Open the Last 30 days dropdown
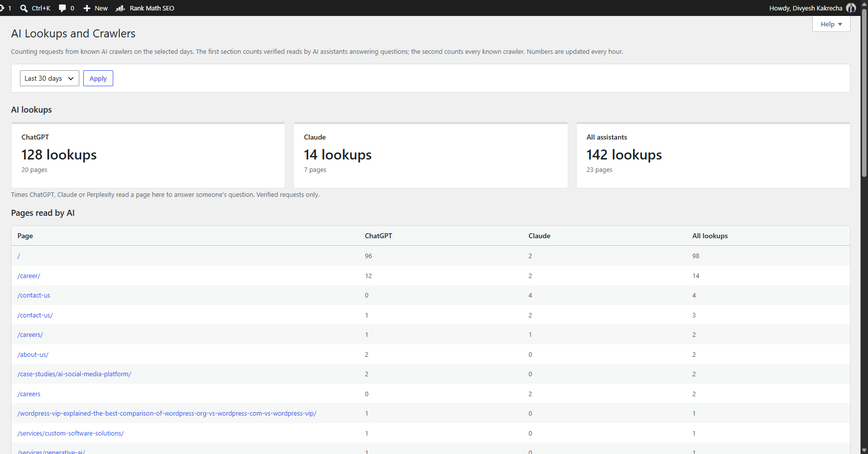 pos(49,78)
